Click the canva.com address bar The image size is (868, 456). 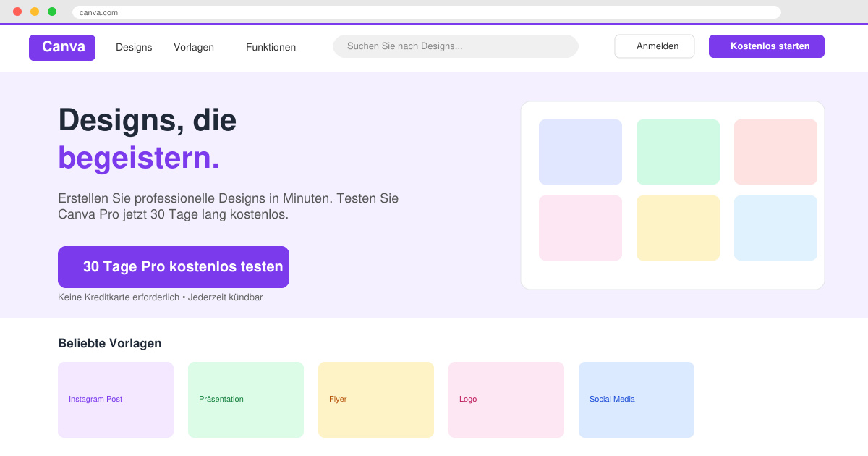[427, 12]
